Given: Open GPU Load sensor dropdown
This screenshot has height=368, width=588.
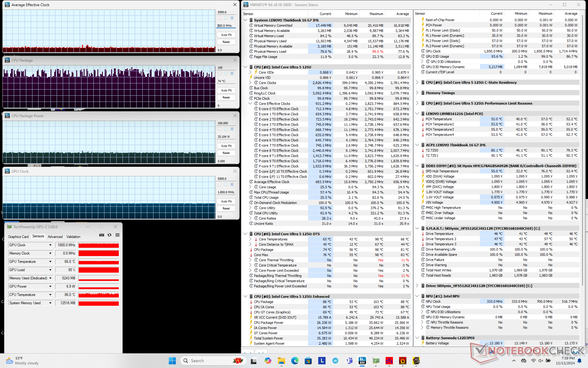Looking at the screenshot, I should click(x=50, y=270).
